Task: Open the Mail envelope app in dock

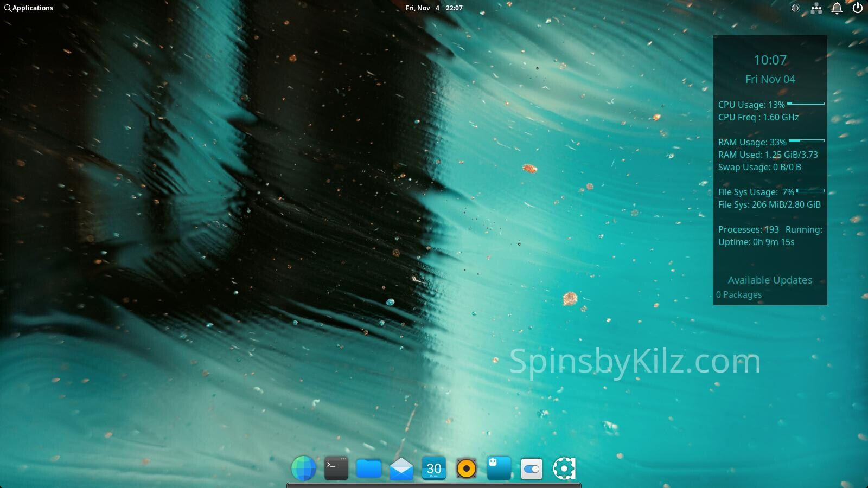Action: tap(401, 468)
